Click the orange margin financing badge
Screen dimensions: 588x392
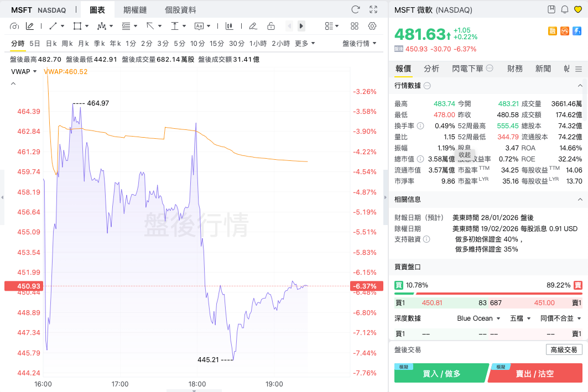pyautogui.click(x=553, y=31)
